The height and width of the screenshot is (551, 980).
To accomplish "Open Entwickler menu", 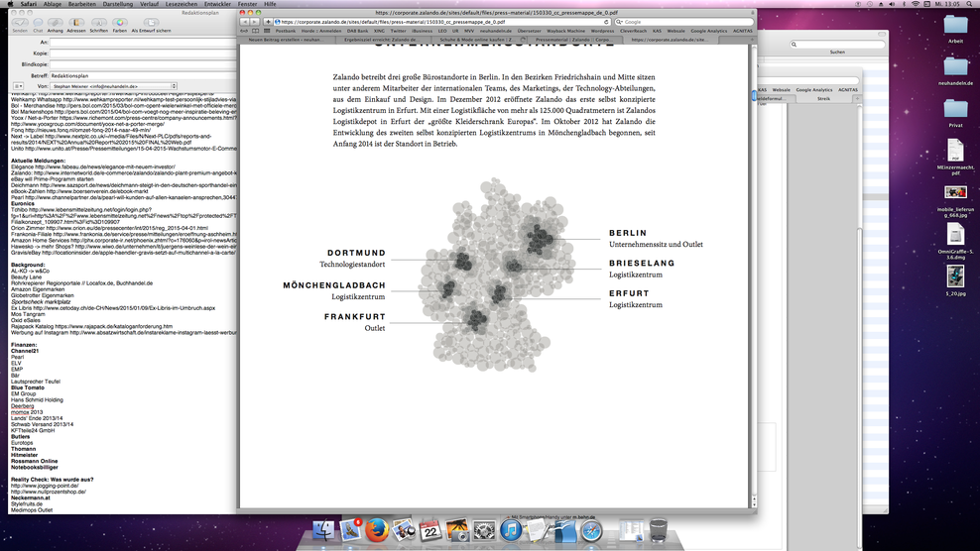I will click(217, 4).
